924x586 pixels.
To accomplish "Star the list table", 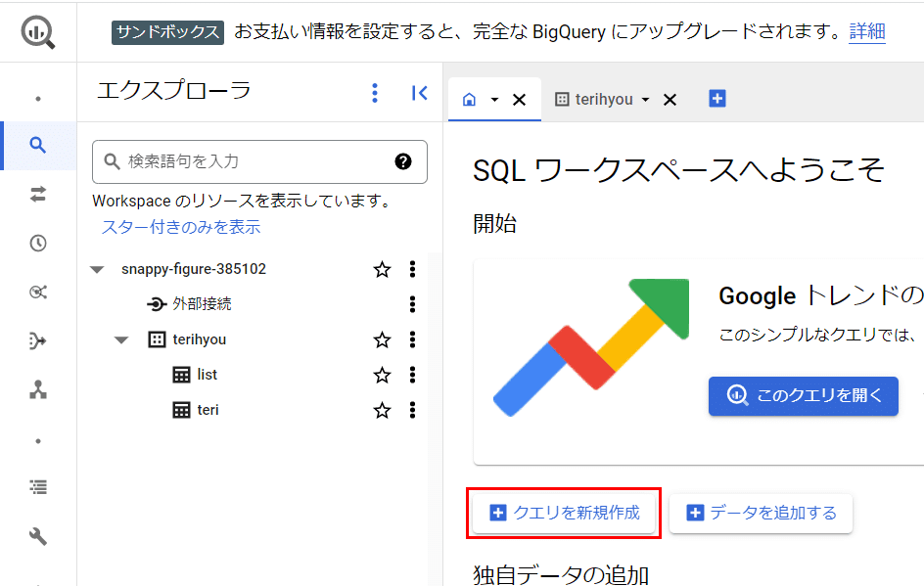I will [382, 375].
